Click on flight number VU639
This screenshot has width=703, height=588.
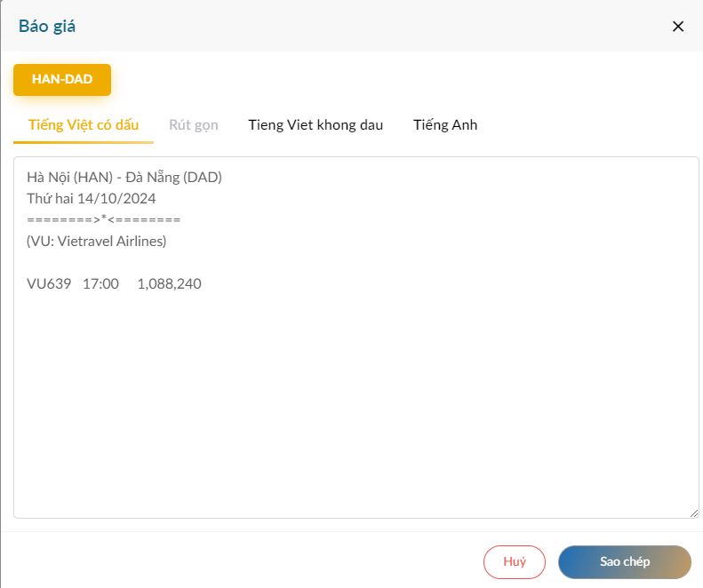pos(49,283)
